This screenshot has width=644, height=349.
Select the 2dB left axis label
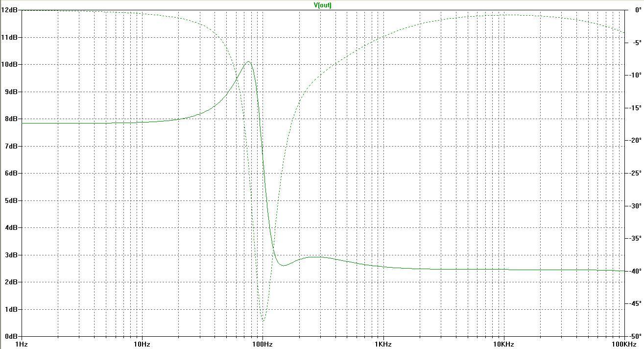point(11,282)
